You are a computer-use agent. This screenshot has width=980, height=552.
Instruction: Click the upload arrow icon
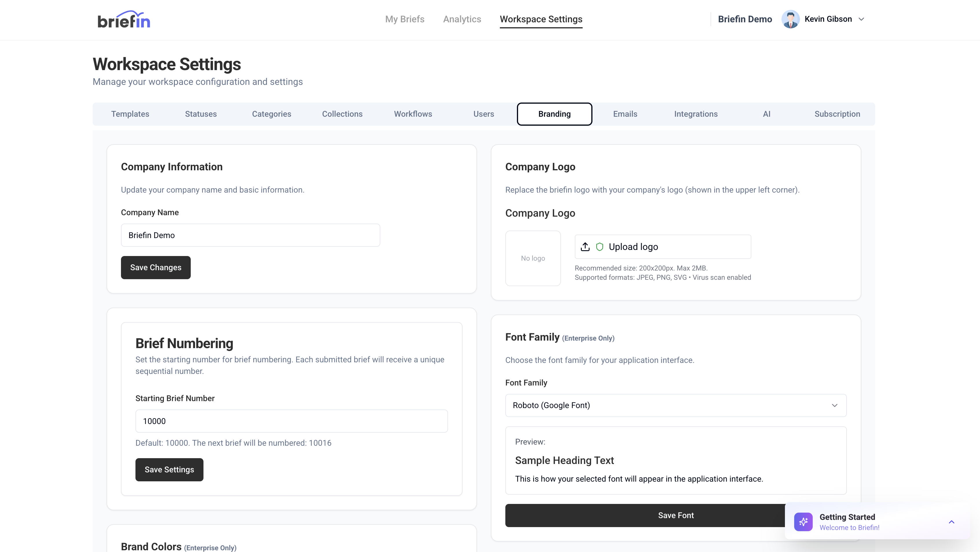(x=585, y=247)
